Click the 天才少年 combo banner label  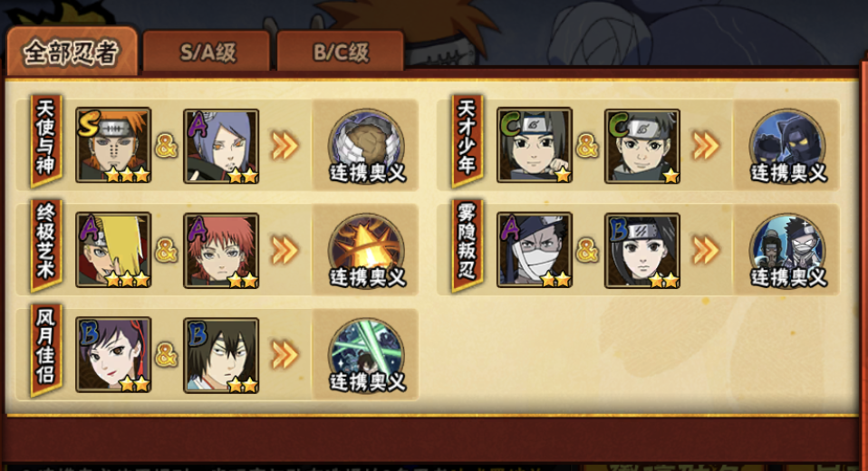[x=468, y=141]
